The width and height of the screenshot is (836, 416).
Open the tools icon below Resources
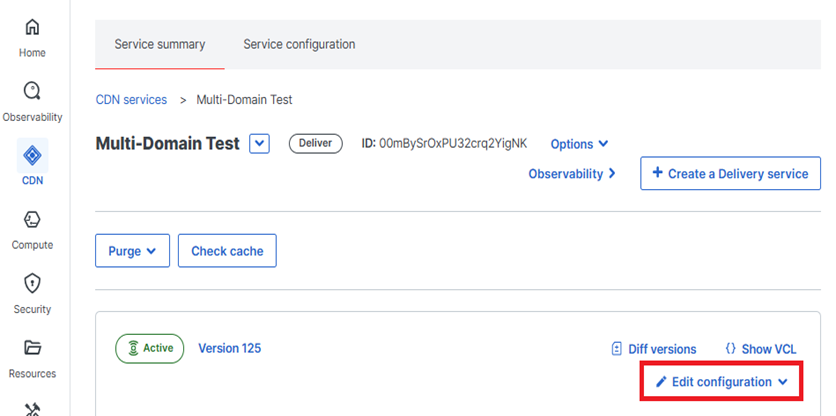pyautogui.click(x=32, y=408)
